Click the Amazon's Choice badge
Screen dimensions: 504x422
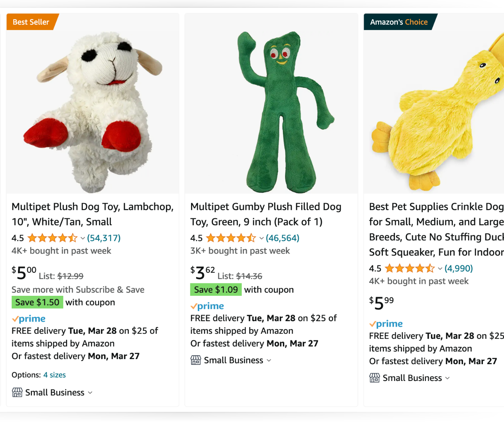(398, 22)
